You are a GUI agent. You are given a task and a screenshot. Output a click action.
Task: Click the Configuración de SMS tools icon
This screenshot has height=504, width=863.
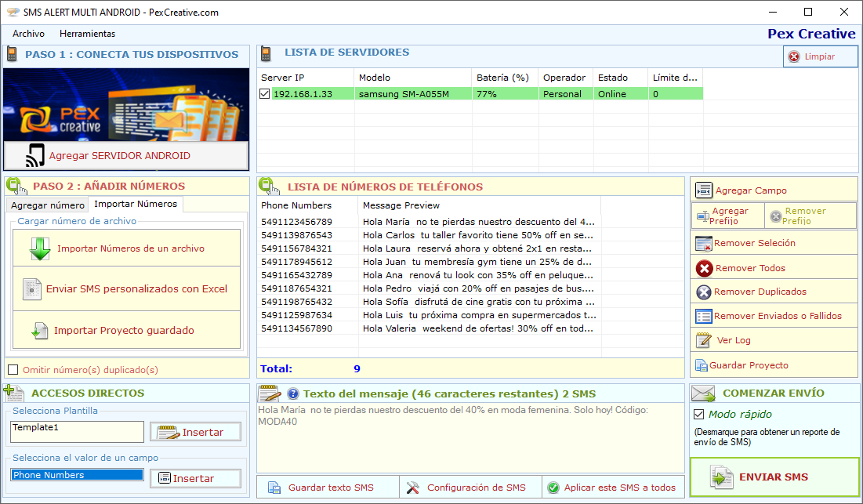point(413,488)
